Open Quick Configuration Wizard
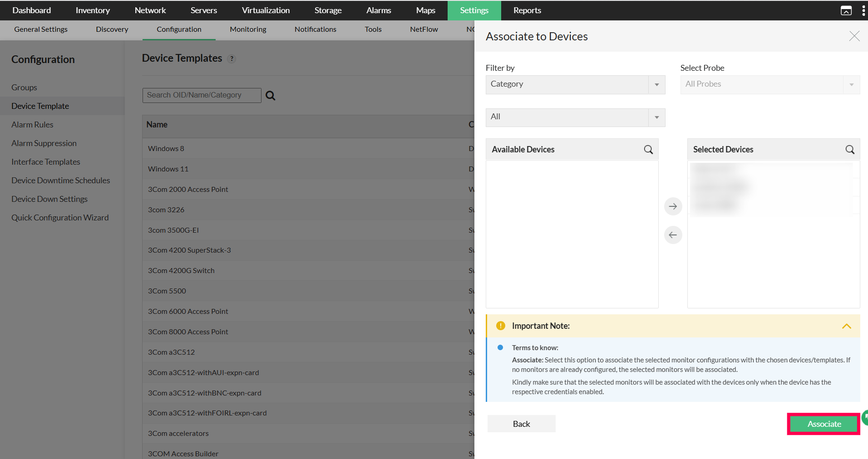This screenshot has height=459, width=868. tap(60, 218)
